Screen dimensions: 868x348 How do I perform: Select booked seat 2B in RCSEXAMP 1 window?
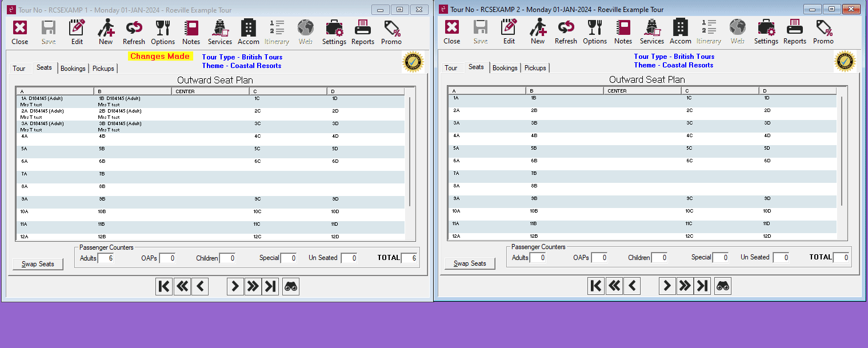pos(134,114)
